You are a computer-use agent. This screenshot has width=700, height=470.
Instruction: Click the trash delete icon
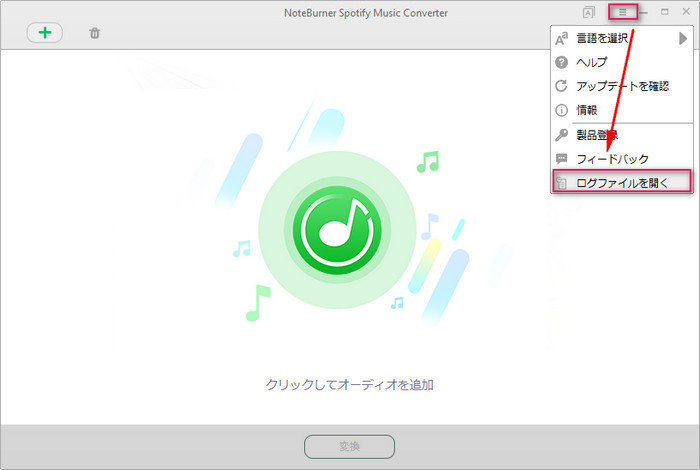(95, 33)
